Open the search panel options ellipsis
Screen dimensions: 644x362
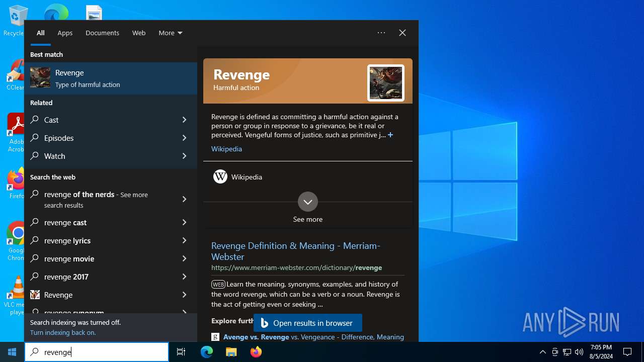[381, 33]
